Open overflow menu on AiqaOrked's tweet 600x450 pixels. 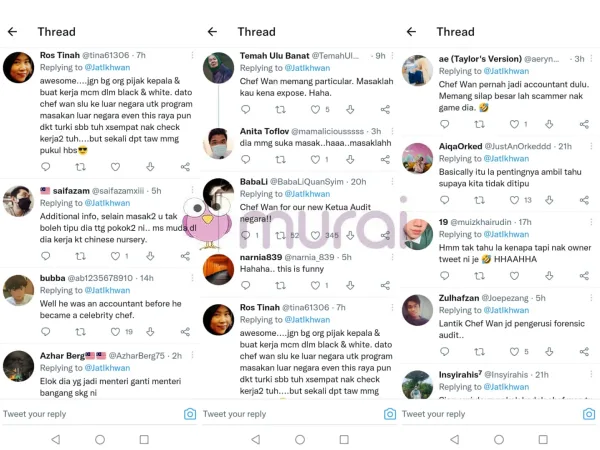point(591,146)
